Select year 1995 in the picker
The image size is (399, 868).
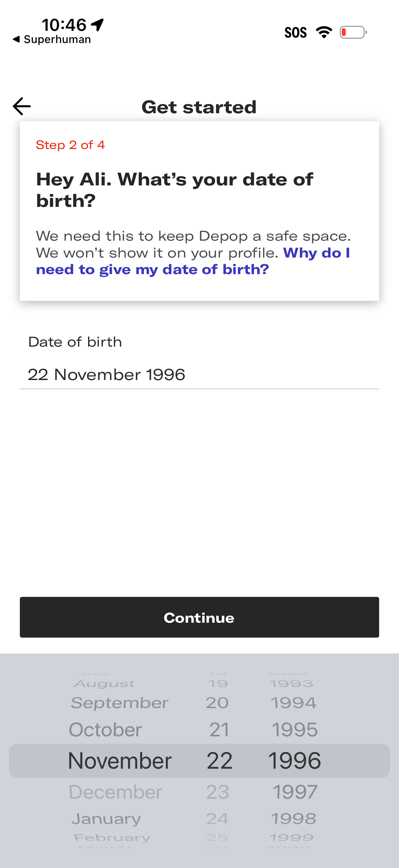pos(295,730)
